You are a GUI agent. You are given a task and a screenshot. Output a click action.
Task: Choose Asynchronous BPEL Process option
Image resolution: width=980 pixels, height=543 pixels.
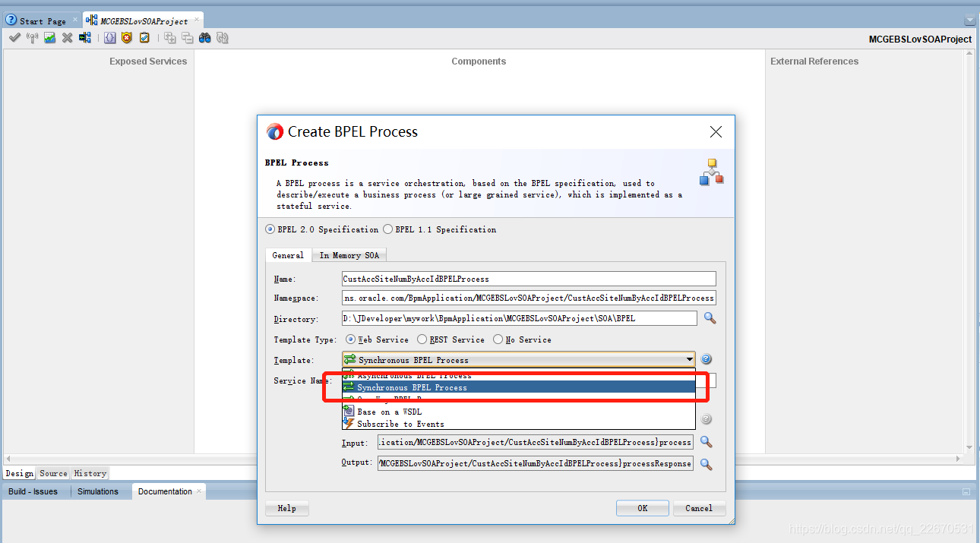[519, 375]
